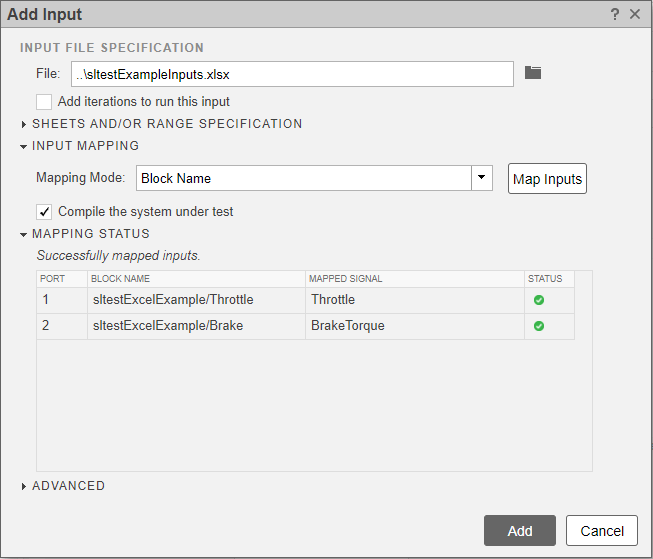Viewport: 653px width, 559px height.
Task: Enable Add iterations to run this input
Action: point(44,101)
